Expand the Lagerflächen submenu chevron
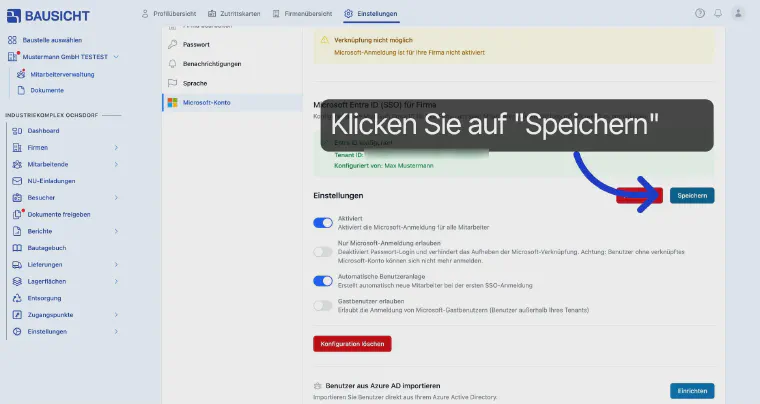760x404 pixels. (116, 281)
